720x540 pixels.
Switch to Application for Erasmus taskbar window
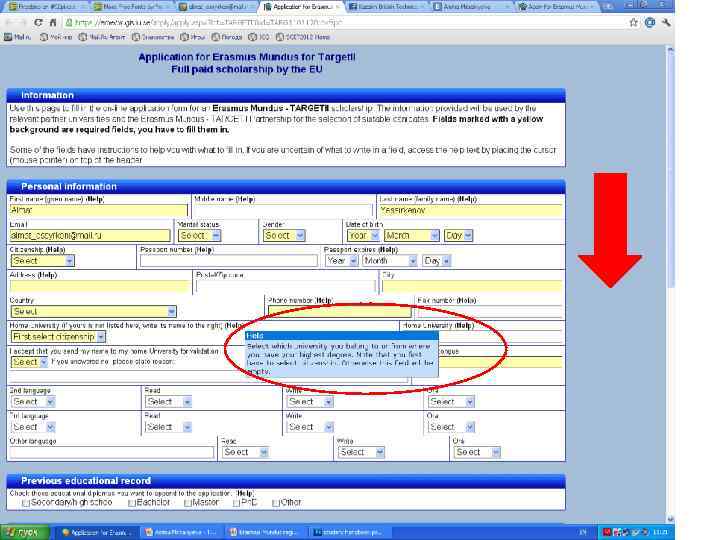(95, 533)
